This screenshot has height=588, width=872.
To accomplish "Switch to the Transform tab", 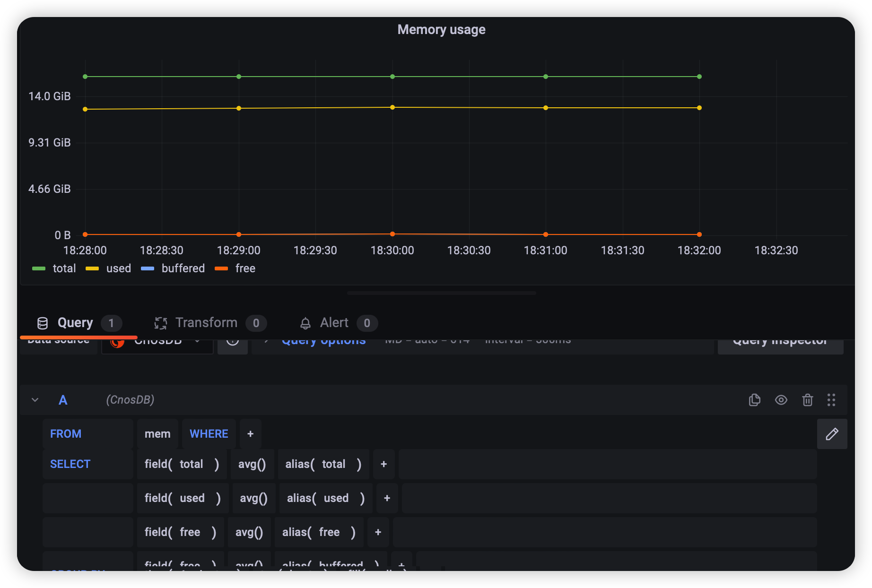I will 206,322.
